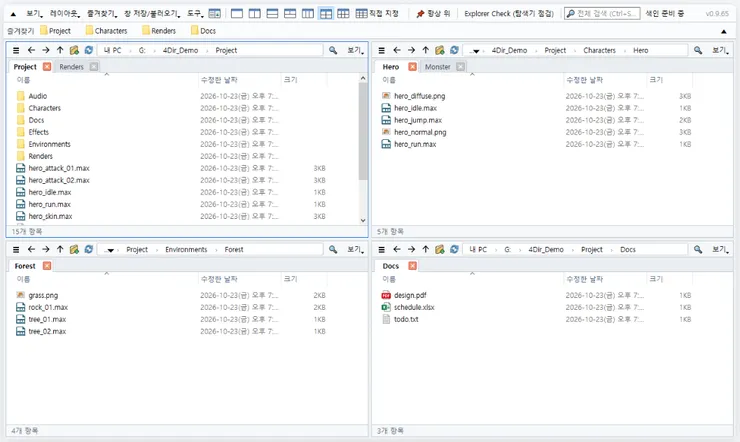740x442 pixels.
Task: Open the 도구 menu
Action: click(195, 13)
